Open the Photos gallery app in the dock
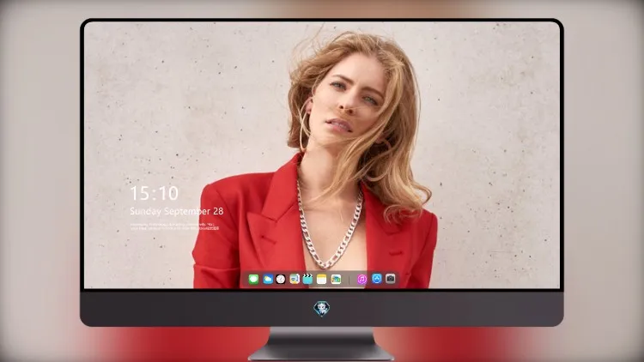This screenshot has width=644, height=362. pyautogui.click(x=336, y=280)
